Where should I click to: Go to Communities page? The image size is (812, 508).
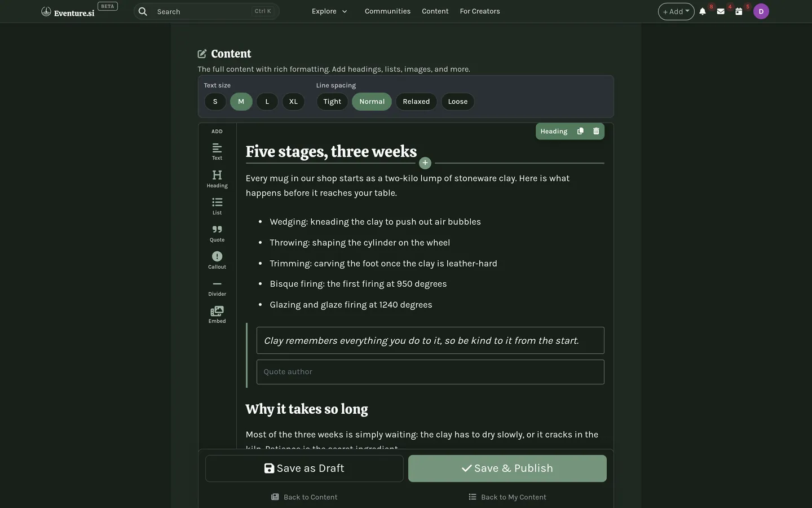click(x=387, y=11)
